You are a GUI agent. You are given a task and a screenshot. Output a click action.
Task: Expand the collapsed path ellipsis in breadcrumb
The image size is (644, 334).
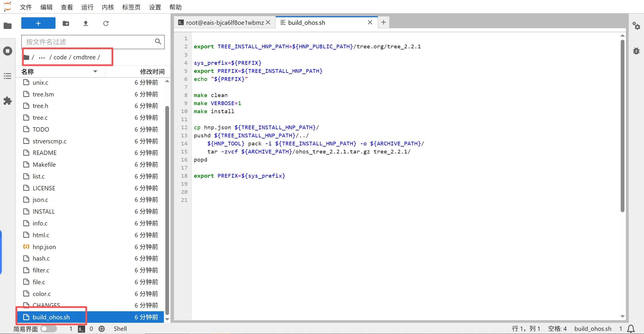[42, 57]
